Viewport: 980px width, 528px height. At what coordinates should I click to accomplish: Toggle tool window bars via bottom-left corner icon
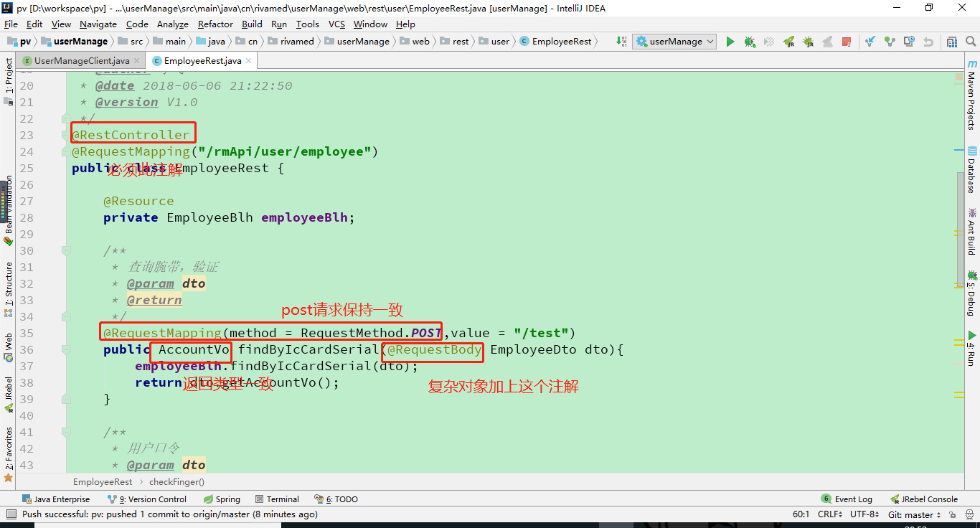click(10, 514)
